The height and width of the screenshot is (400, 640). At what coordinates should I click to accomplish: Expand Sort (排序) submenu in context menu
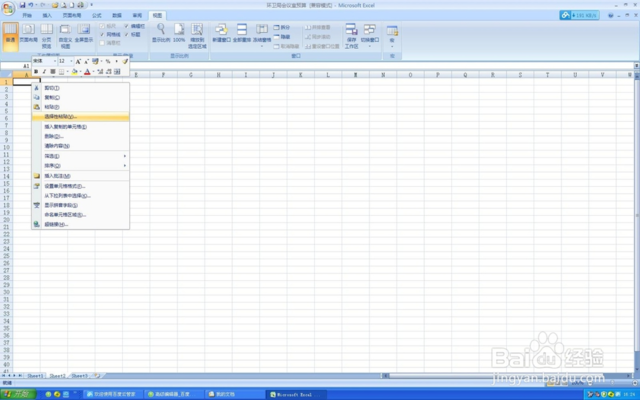80,166
